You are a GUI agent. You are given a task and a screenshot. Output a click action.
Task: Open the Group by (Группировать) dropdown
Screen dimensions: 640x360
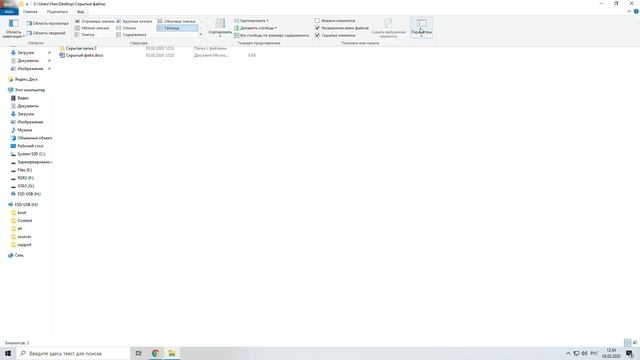pyautogui.click(x=251, y=20)
